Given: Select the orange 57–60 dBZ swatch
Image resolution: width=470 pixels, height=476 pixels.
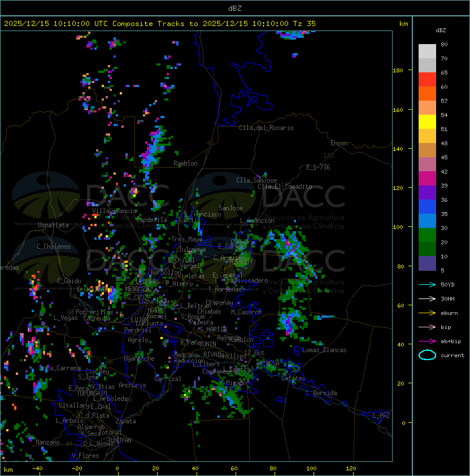Looking at the screenshot, I should [427, 93].
